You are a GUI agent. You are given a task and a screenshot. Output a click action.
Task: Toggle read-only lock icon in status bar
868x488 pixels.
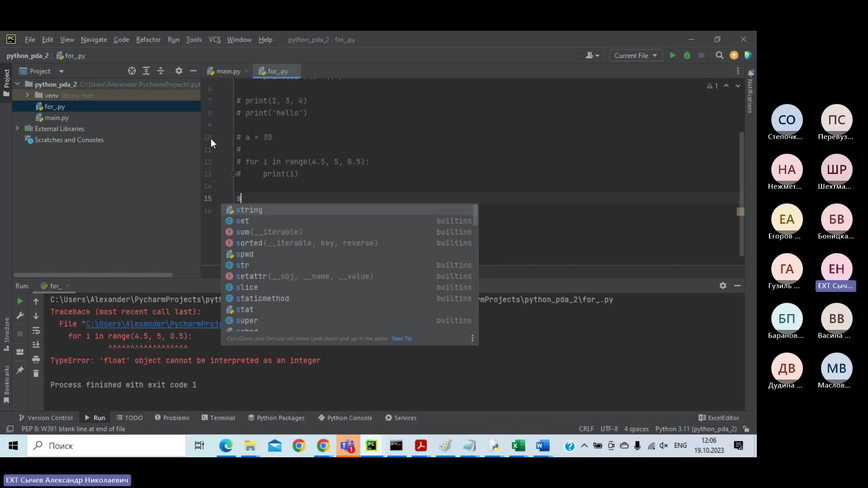click(746, 429)
